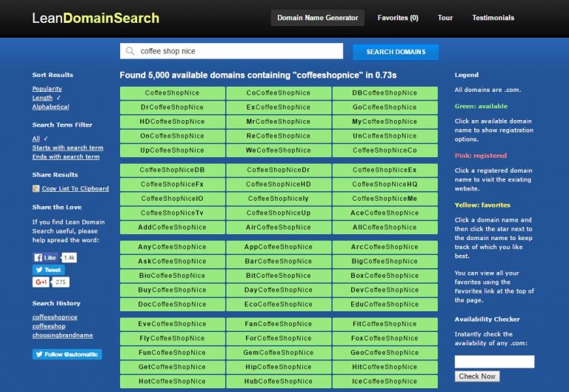
Task: Select the EveCoffeeShopNice domain
Action: [x=173, y=324]
